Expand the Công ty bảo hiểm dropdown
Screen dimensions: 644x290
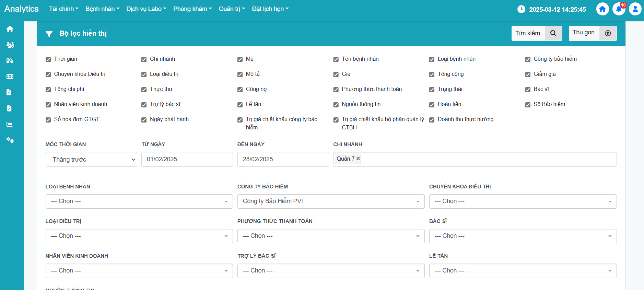coord(331,201)
